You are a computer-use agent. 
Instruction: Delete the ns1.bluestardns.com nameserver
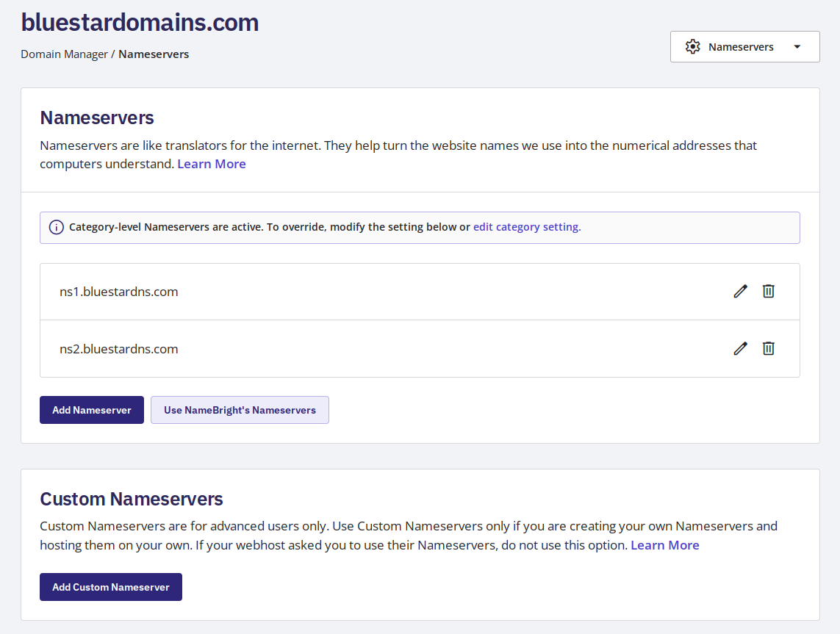click(768, 292)
